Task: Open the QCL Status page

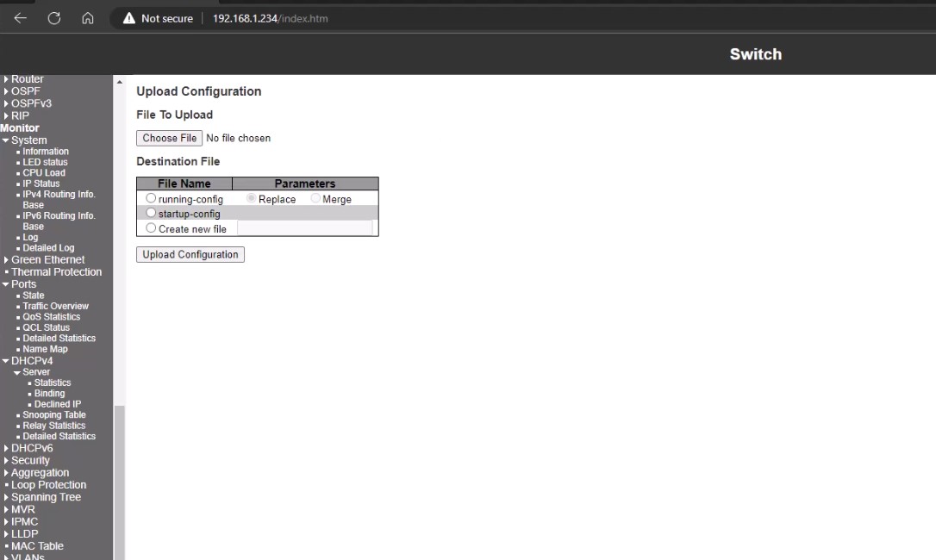Action: click(46, 327)
